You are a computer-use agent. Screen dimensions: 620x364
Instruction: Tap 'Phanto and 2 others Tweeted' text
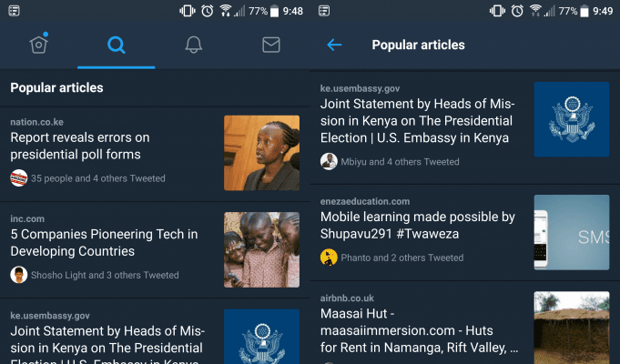(x=402, y=258)
